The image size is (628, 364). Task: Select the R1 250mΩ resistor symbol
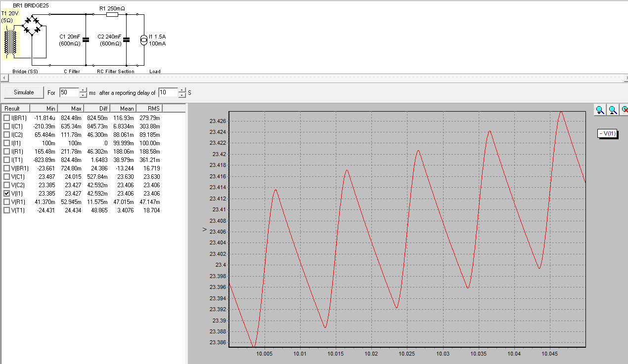(x=112, y=15)
